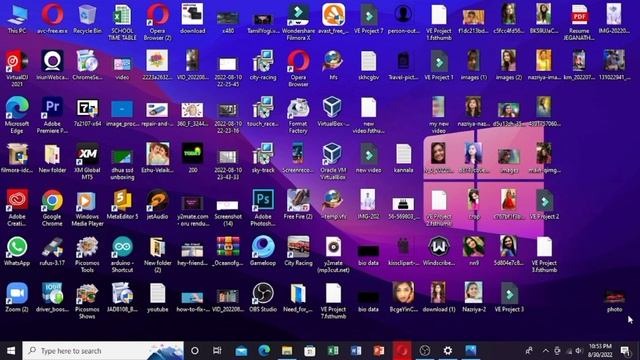The height and width of the screenshot is (360, 640).
Task: Select VE Project 3 file
Action: tap(509, 298)
